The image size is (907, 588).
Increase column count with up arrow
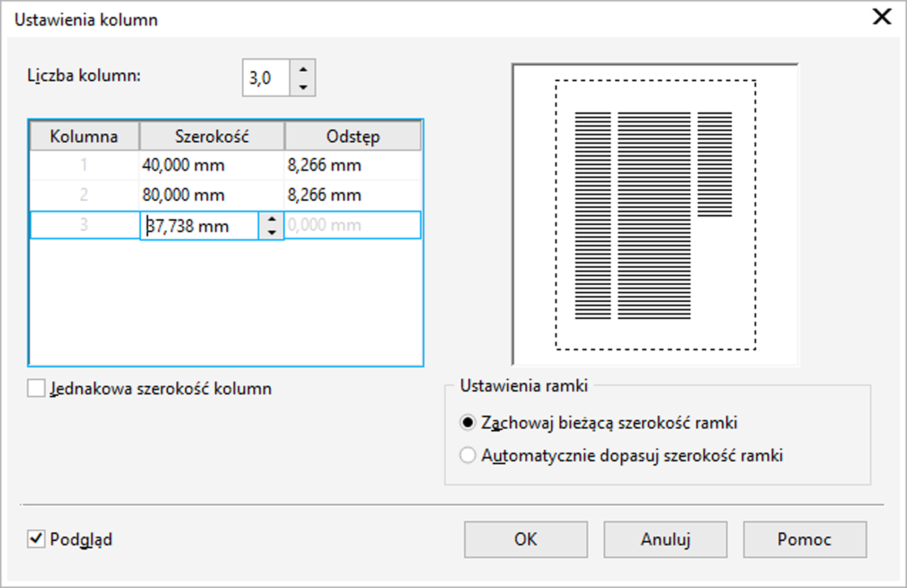pyautogui.click(x=303, y=70)
